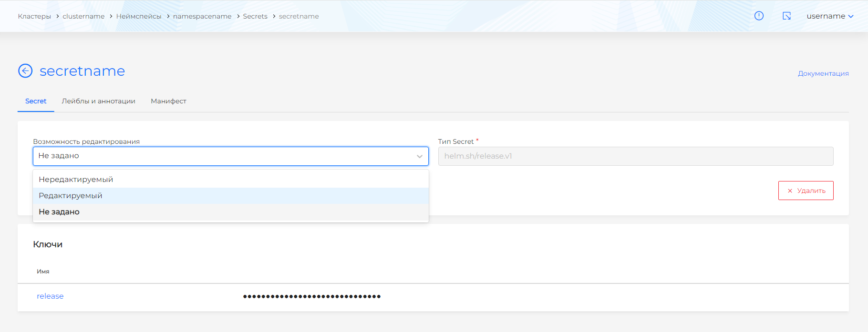Return to Secrets list via breadcrumb
The image size is (868, 332).
coord(255,16)
